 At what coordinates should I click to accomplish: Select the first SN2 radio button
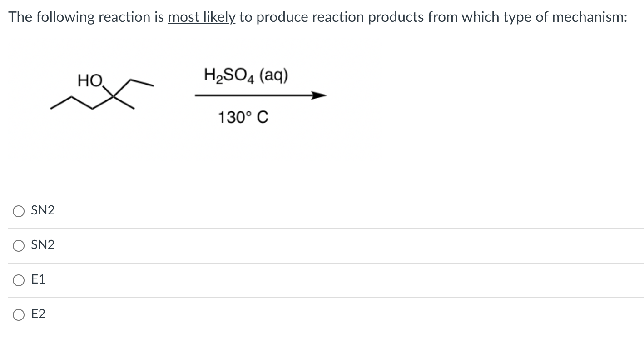18,210
